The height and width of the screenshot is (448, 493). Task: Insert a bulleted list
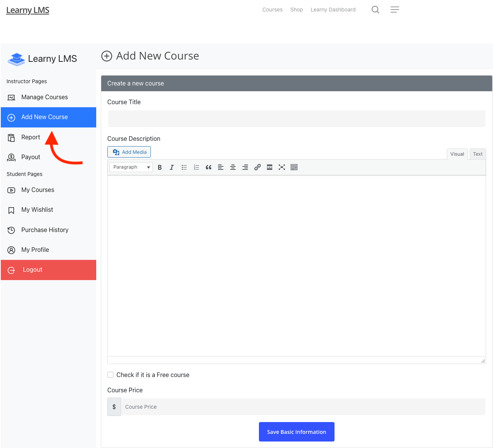point(184,167)
